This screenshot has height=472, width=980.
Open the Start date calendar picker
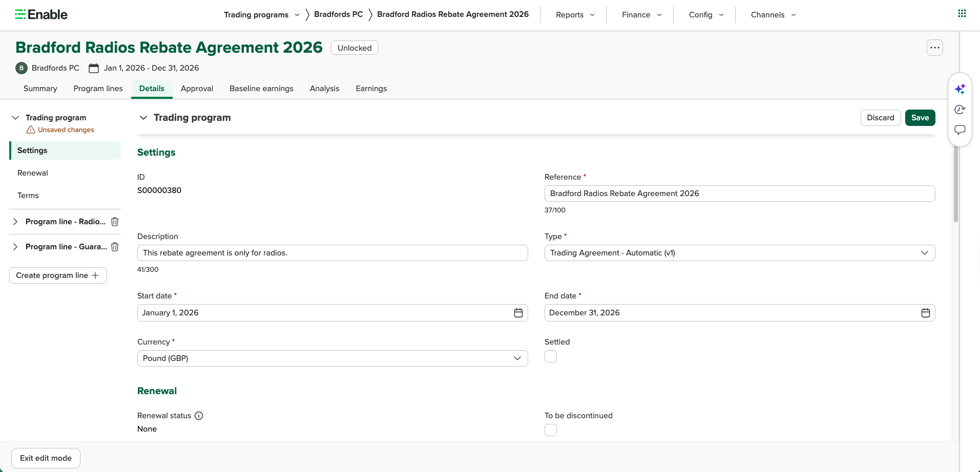coord(518,313)
